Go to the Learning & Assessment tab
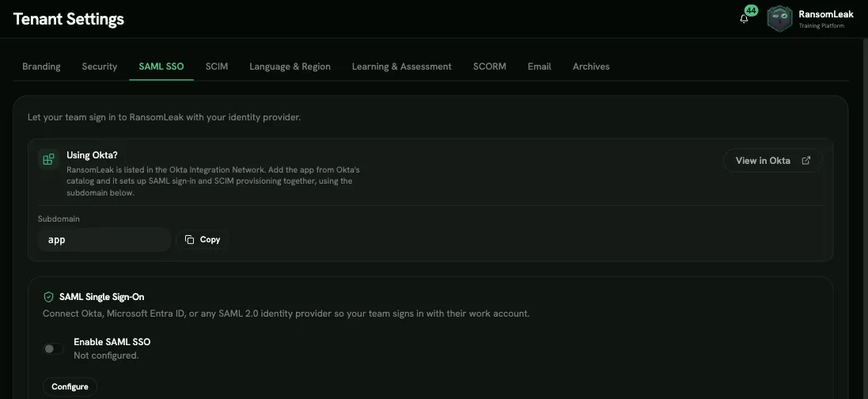868x399 pixels. [401, 66]
